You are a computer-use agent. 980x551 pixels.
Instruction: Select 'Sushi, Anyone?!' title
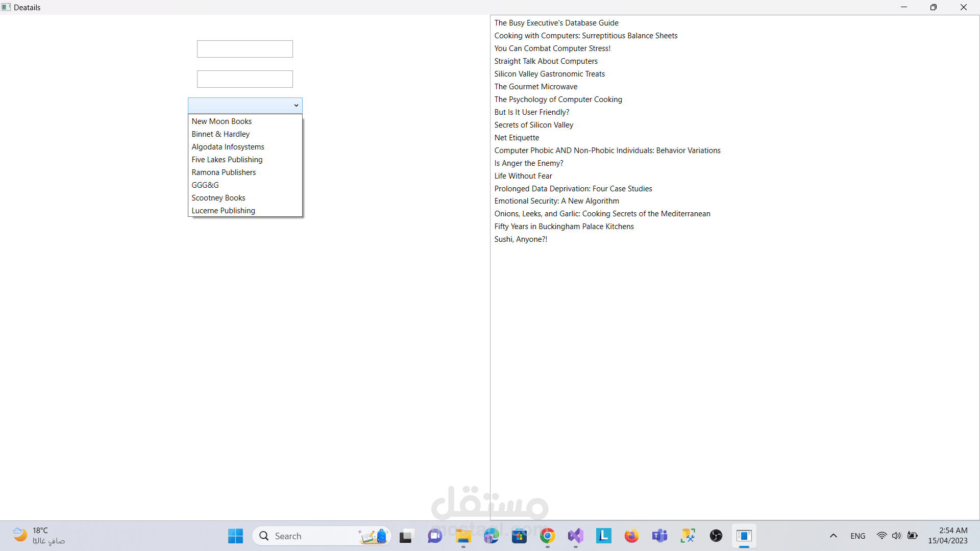pyautogui.click(x=521, y=239)
